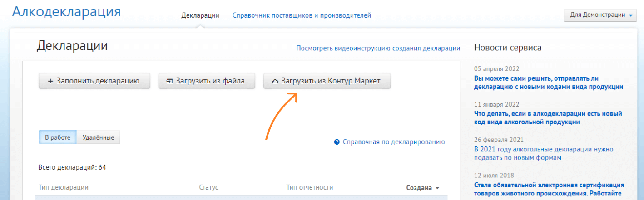Open Справочная по декларированию help link
Screen dimensions: 644x200
(393, 142)
